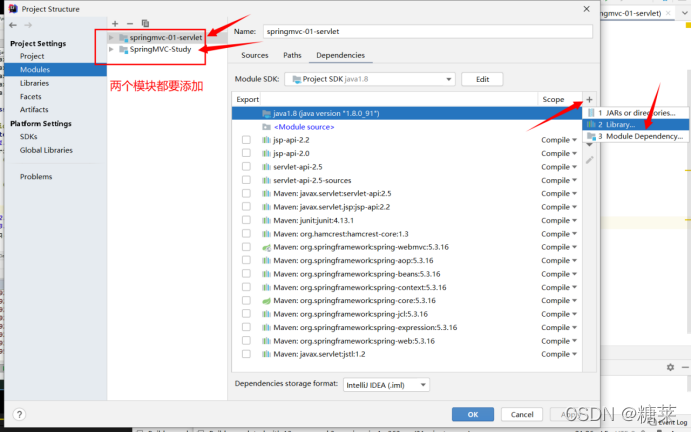This screenshot has height=433, width=692.
Task: Click the jsp-api-2.2 library bars icon
Action: coord(266,140)
